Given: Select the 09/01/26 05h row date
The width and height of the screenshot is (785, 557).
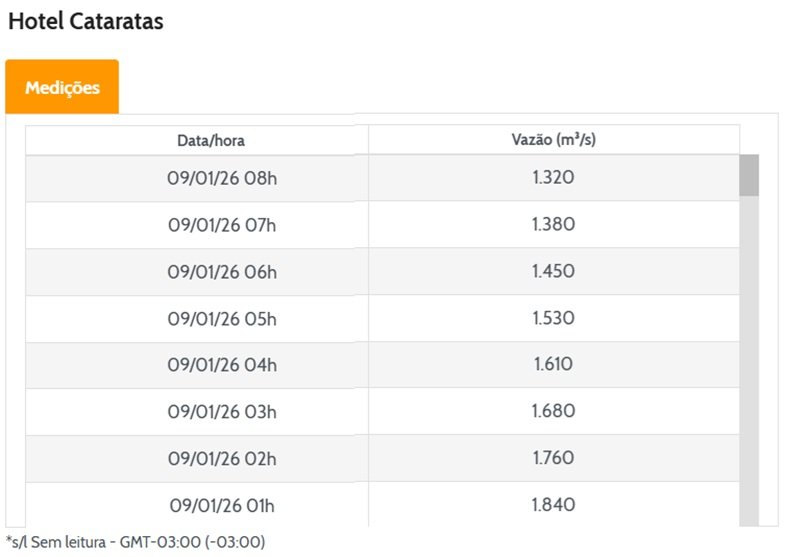Looking at the screenshot, I should [222, 319].
